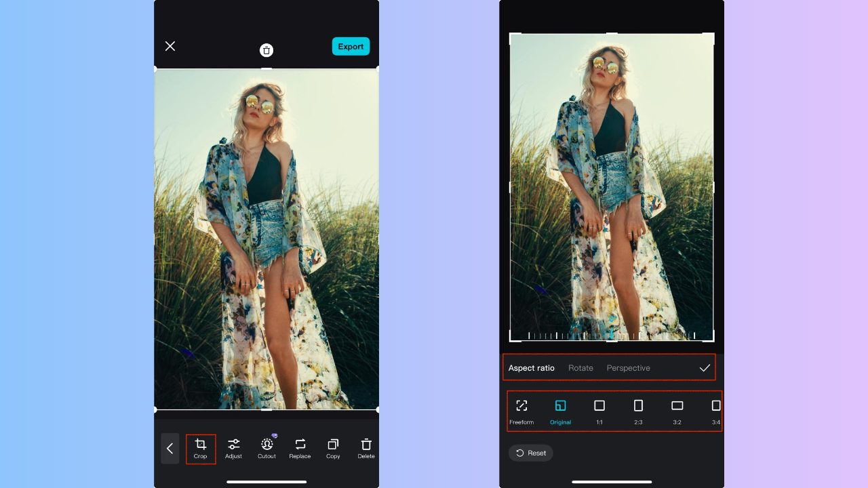The height and width of the screenshot is (488, 868).
Task: Choose the 2:3 aspect ratio
Action: pos(638,411)
